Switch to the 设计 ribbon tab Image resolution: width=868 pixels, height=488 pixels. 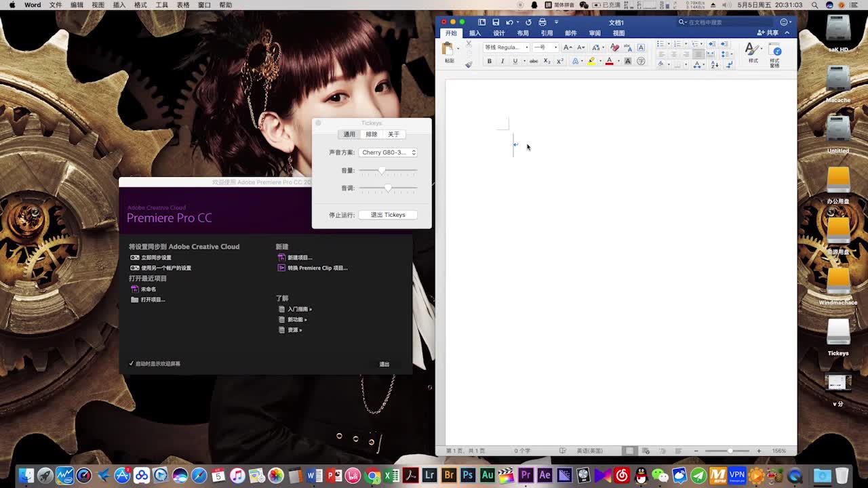499,33
